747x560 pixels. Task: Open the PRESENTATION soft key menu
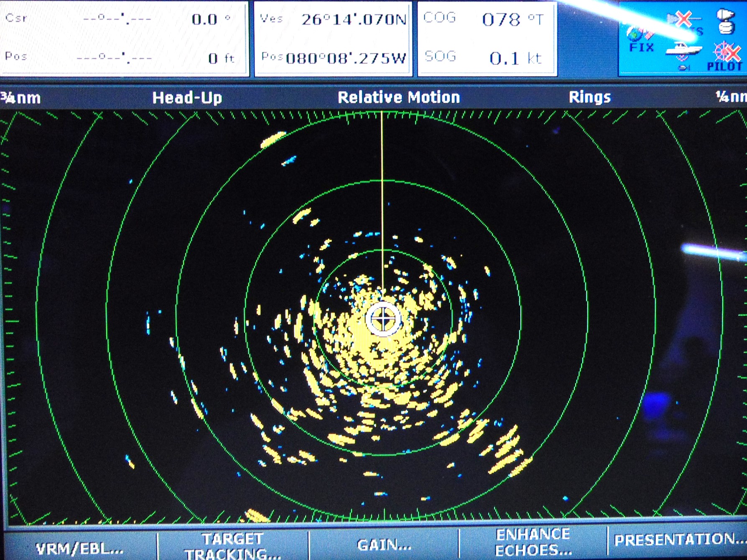[x=678, y=540]
